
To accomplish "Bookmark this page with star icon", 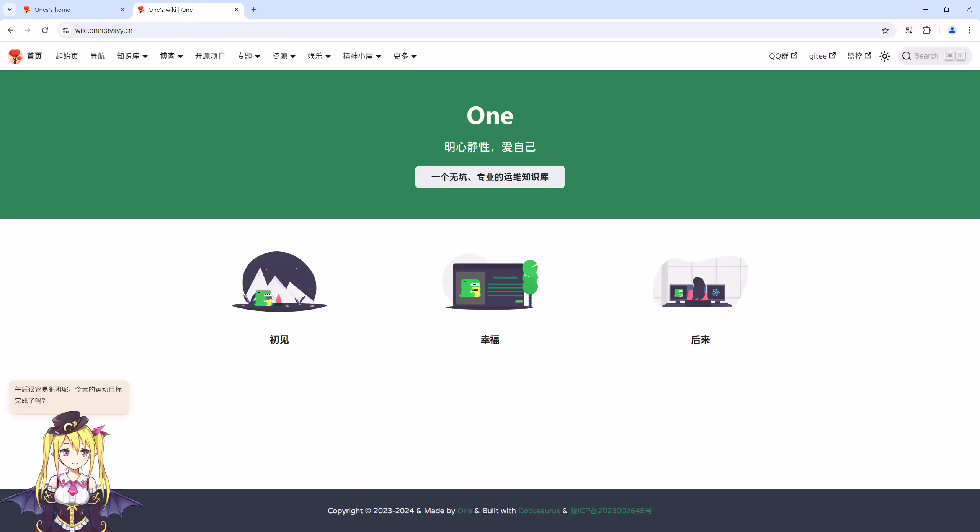I will point(885,30).
